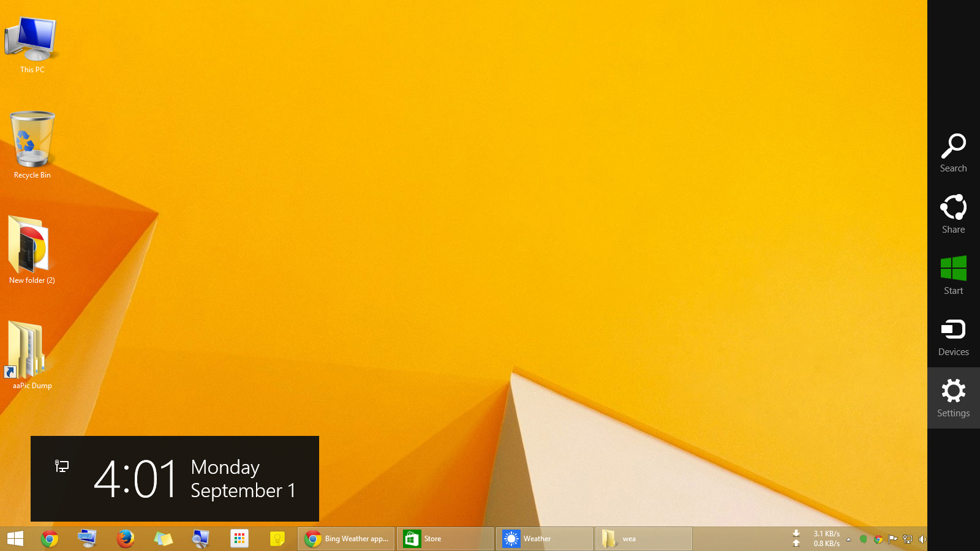Viewport: 980px width, 551px height.
Task: Expand hidden icons in the system tray
Action: pos(848,539)
